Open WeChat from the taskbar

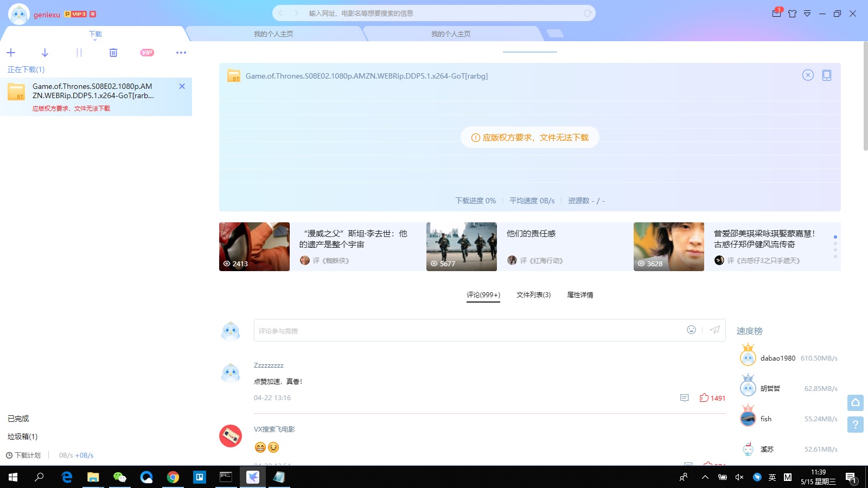click(x=119, y=477)
